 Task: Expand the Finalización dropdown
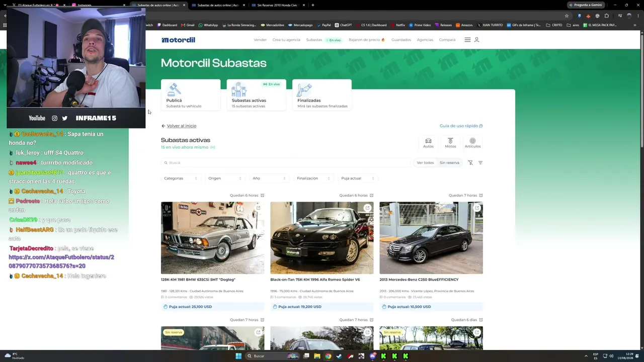pos(313,178)
